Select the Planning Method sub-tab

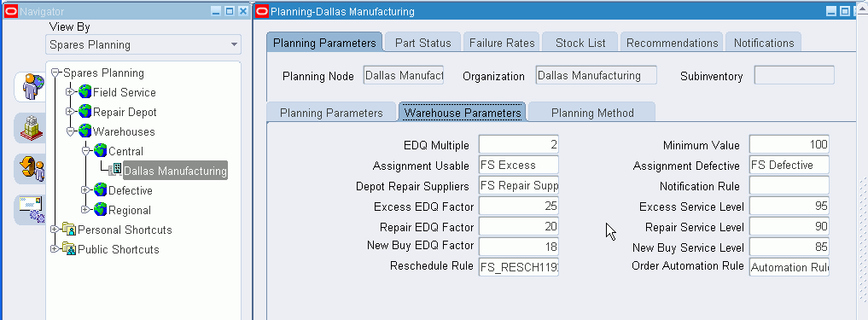click(591, 113)
